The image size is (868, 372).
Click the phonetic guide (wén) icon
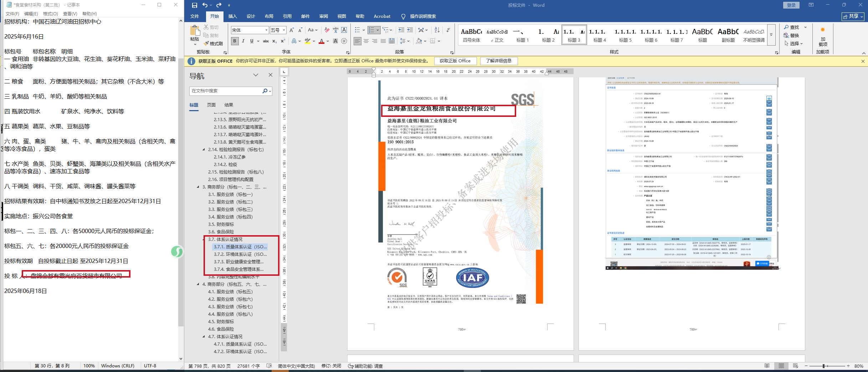tap(335, 30)
